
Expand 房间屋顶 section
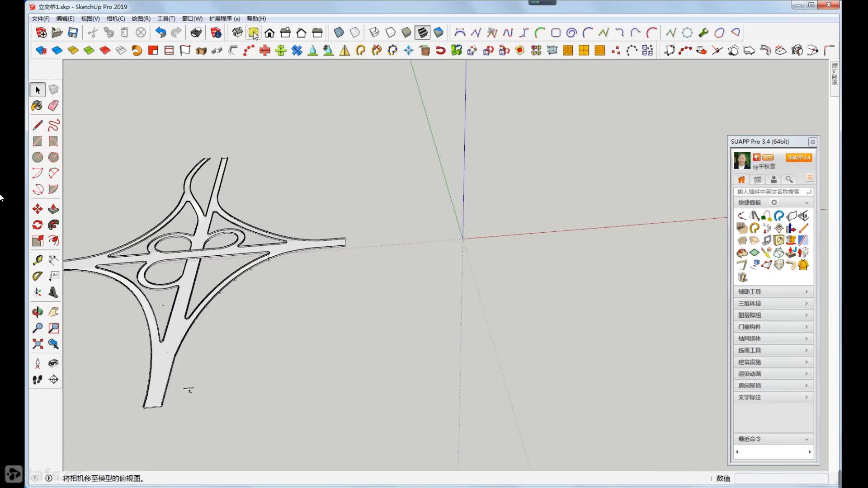point(773,385)
